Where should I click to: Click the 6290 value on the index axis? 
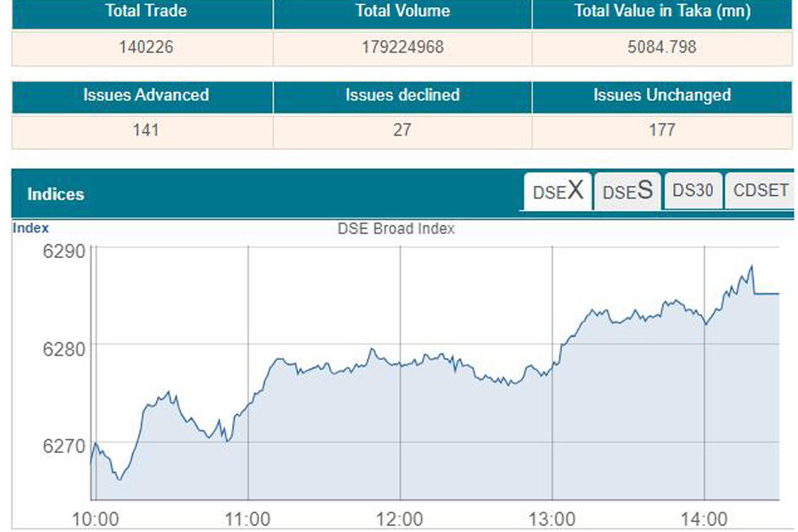pos(64,251)
